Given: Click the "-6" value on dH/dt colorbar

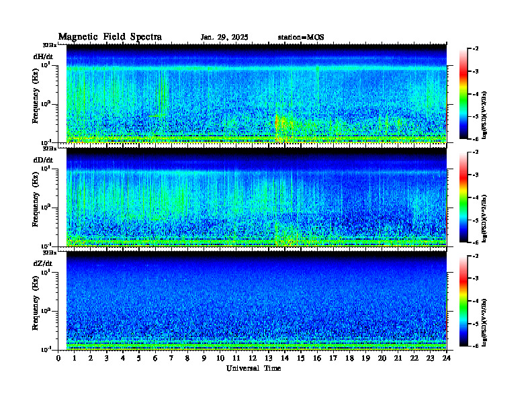Looking at the screenshot, I should (476, 139).
